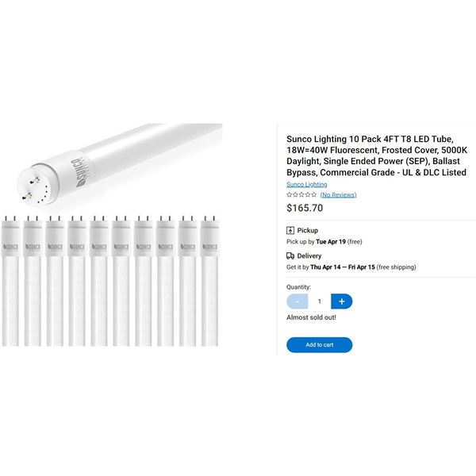
Task: Click the last tube in the ten-pack row
Action: tap(209, 281)
